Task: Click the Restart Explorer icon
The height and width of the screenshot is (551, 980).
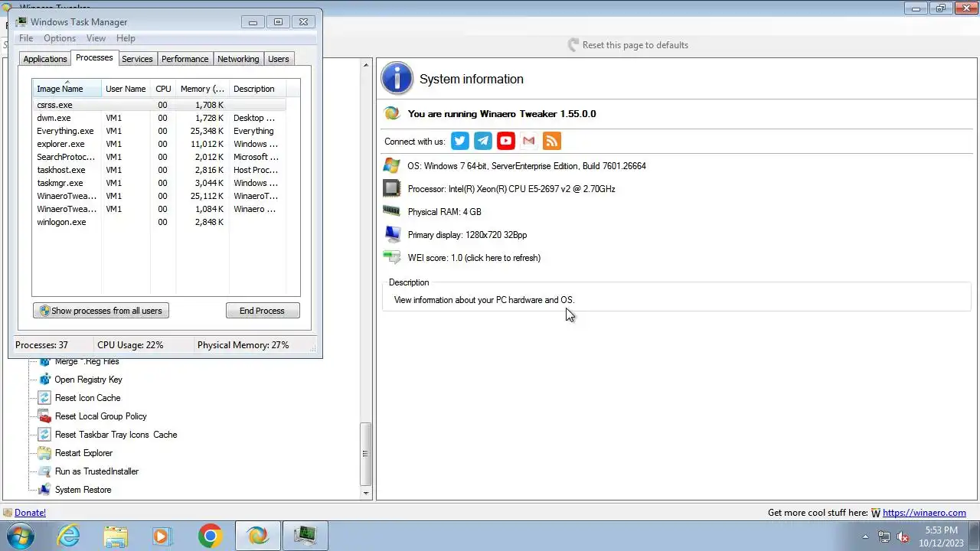Action: pos(44,453)
